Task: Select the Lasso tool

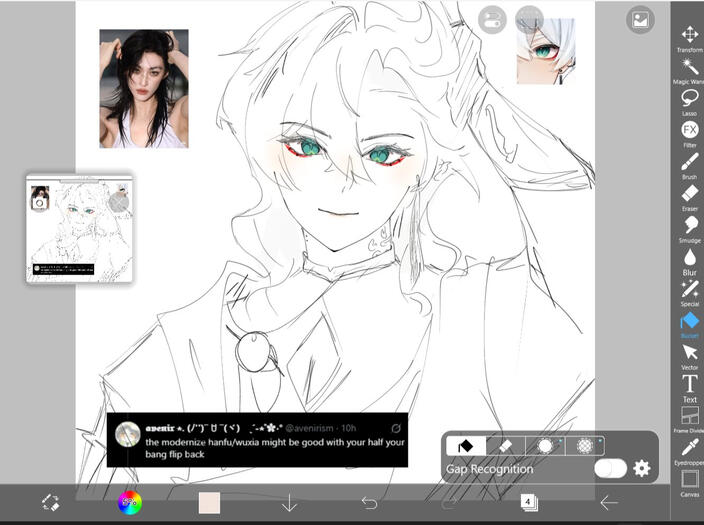Action: click(689, 102)
